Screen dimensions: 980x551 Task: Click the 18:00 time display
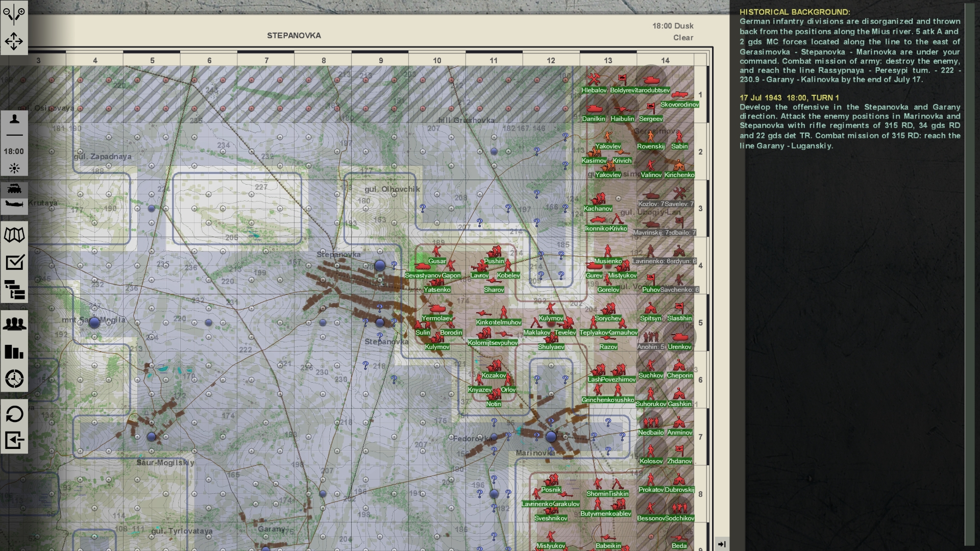14,151
